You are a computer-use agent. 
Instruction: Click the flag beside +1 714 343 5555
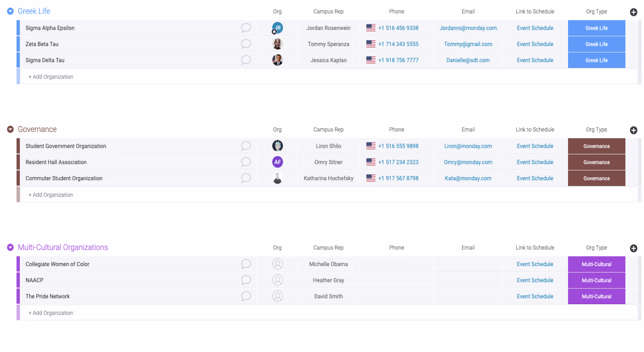[371, 44]
